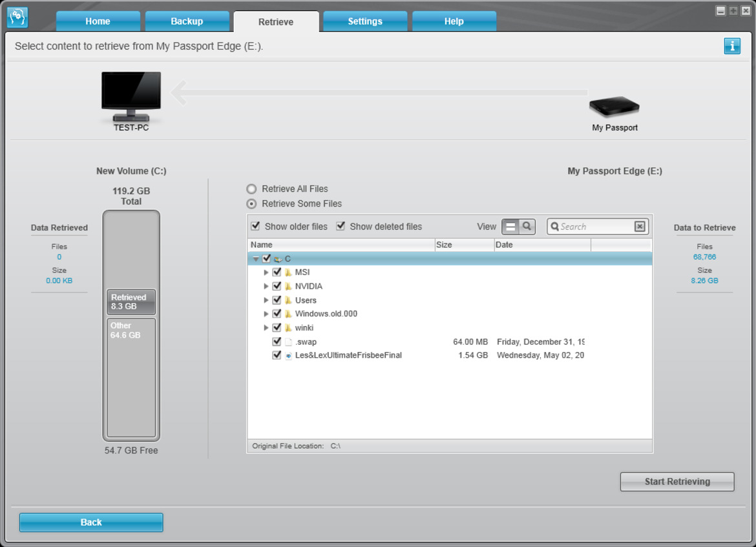Image resolution: width=756 pixels, height=547 pixels.
Task: Toggle Show older files checkbox
Action: coord(255,226)
